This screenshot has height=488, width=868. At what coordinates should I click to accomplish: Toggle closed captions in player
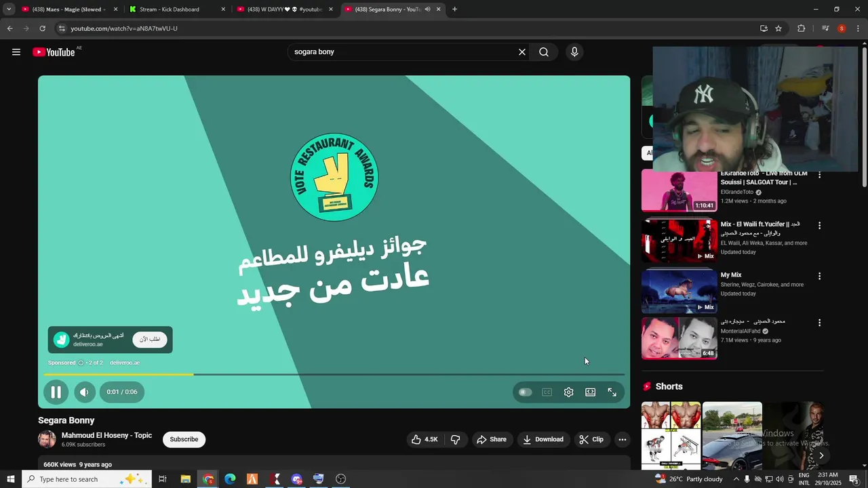[547, 392]
